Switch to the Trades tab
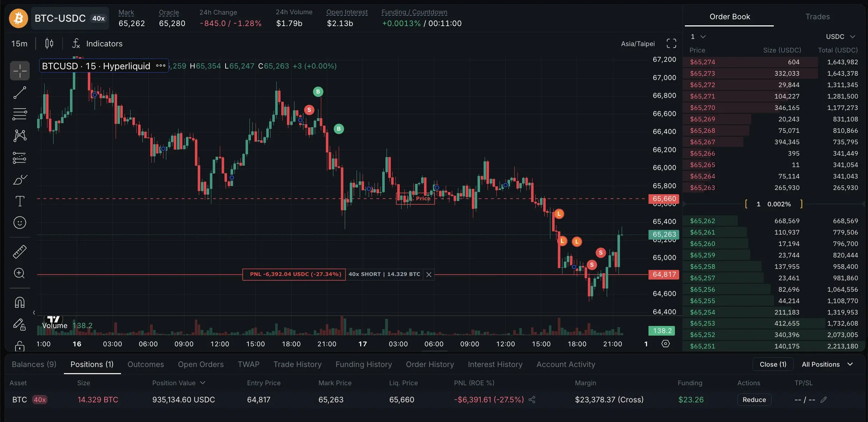This screenshot has width=868, height=422. coord(817,17)
